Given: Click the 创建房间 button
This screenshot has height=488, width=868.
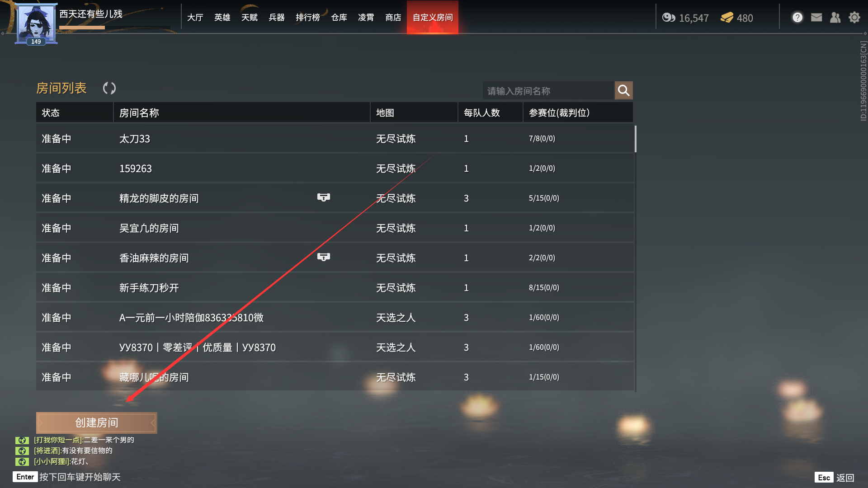Looking at the screenshot, I should click(x=97, y=423).
